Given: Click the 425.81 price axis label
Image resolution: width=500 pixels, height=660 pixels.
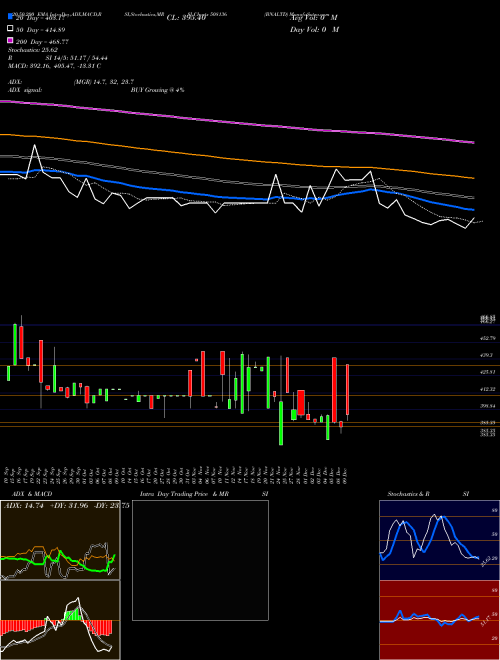Looking at the screenshot, I should 488,372.
